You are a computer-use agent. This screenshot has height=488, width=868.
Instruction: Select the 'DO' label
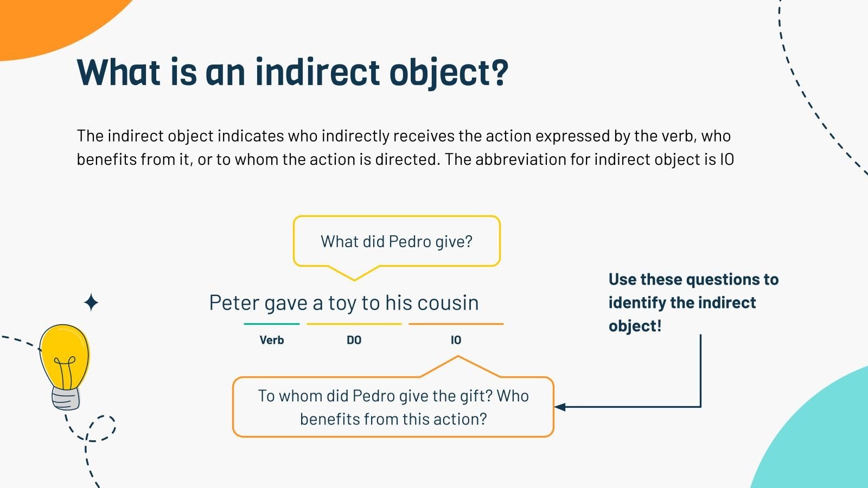(x=354, y=340)
